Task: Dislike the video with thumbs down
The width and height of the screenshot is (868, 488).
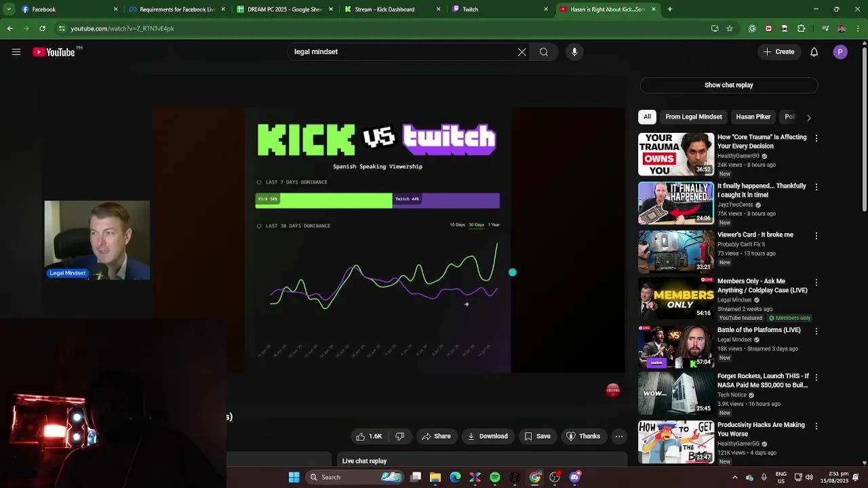Action: [400, 436]
